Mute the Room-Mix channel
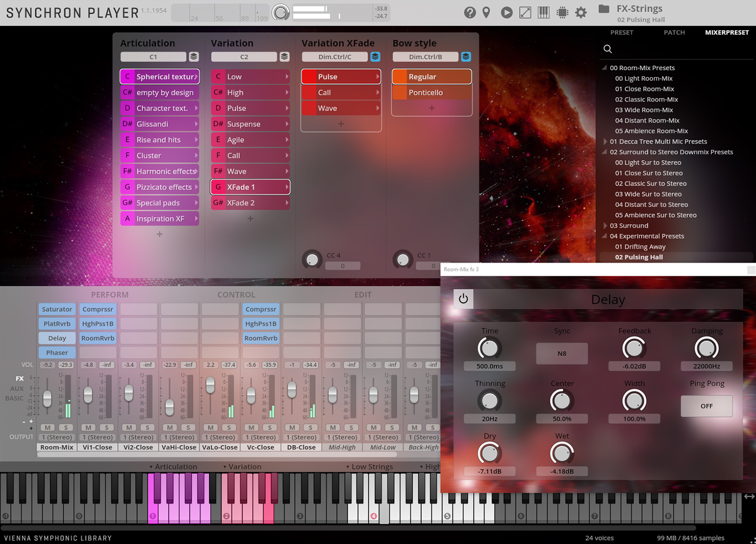This screenshot has height=544, width=756. [x=48, y=426]
